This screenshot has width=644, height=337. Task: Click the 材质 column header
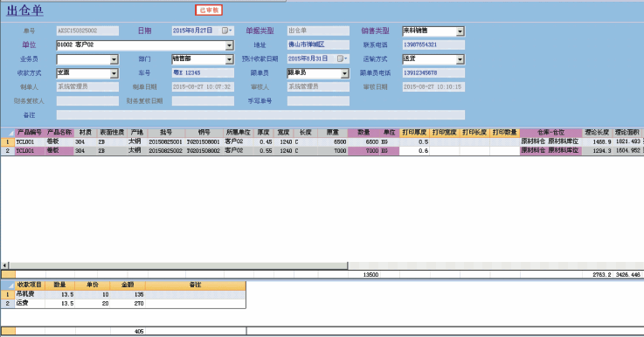[x=86, y=133]
